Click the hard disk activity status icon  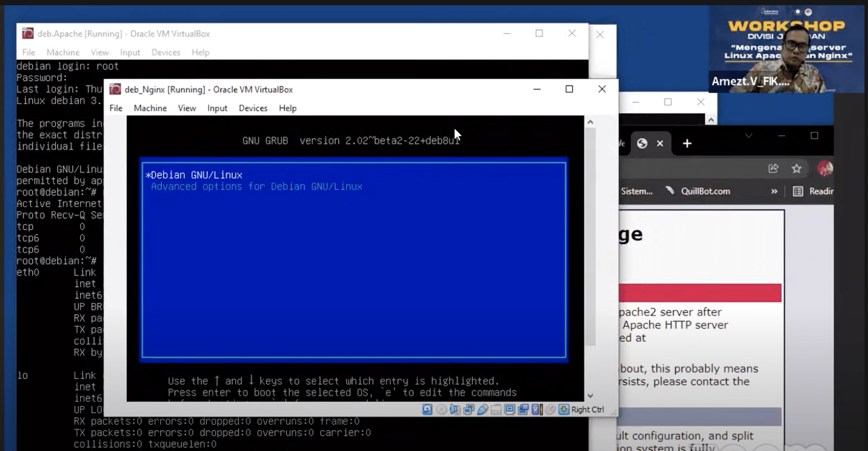427,409
